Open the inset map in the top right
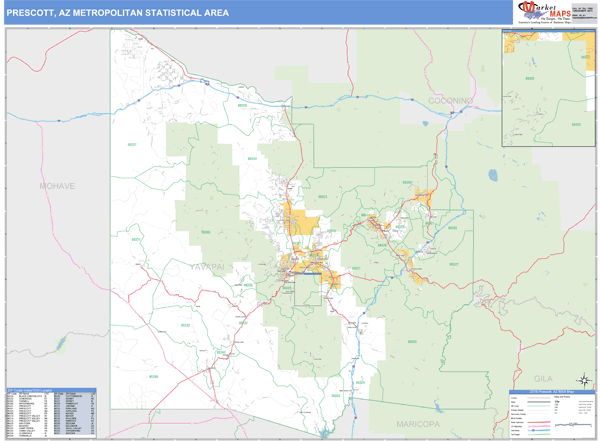Screen dimensions: 600x441 [x=547, y=84]
